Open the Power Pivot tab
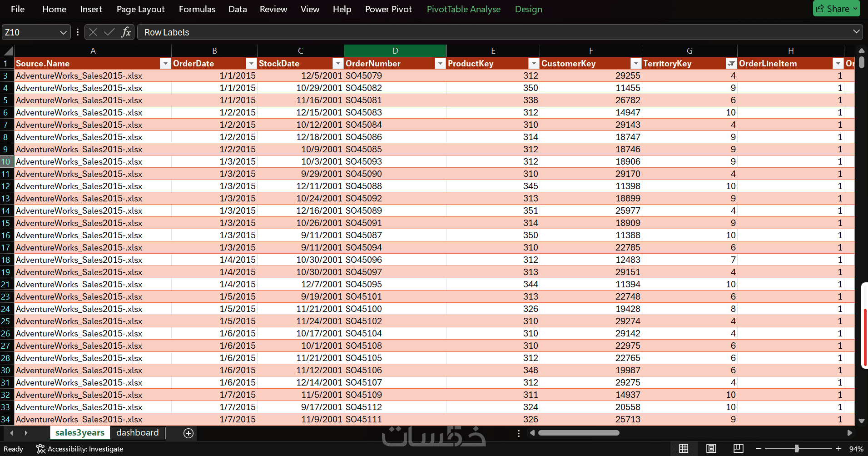 (388, 9)
